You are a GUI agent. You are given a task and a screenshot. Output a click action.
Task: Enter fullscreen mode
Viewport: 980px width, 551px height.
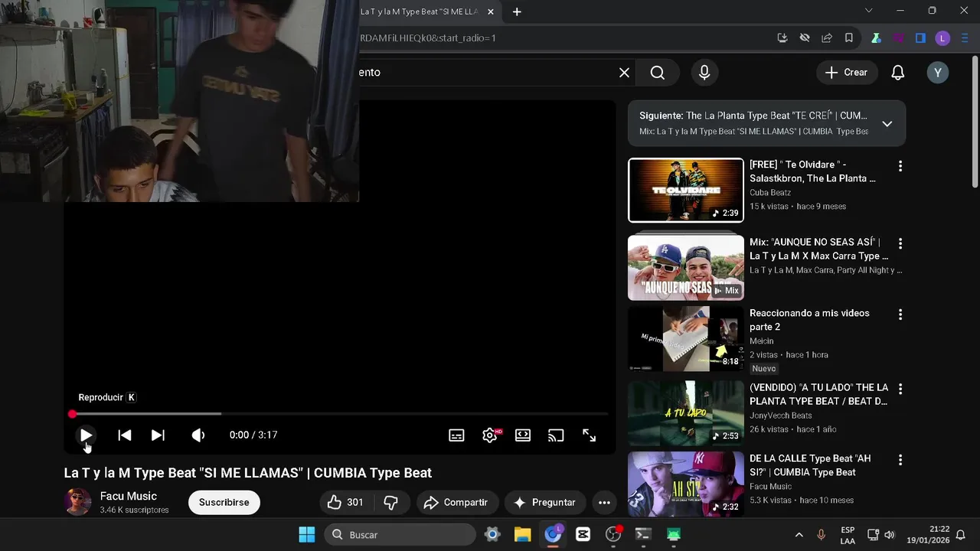[x=589, y=435]
